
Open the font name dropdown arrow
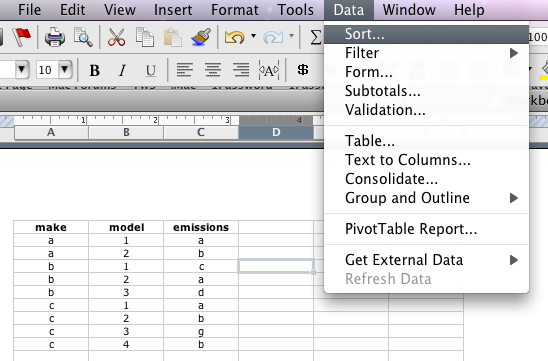click(22, 69)
